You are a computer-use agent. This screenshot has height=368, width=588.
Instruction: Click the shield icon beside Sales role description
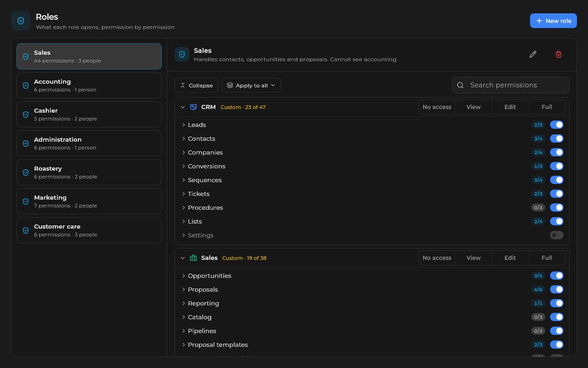tap(182, 54)
